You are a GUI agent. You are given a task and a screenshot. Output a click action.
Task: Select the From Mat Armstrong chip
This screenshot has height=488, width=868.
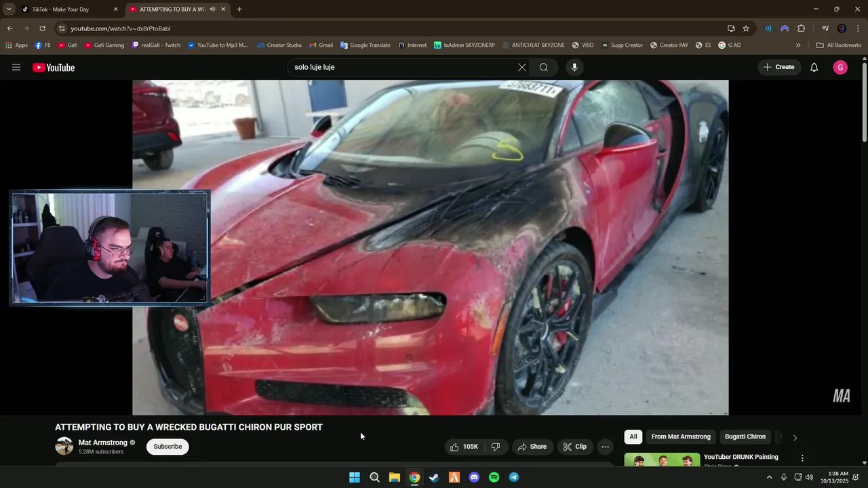click(x=681, y=437)
